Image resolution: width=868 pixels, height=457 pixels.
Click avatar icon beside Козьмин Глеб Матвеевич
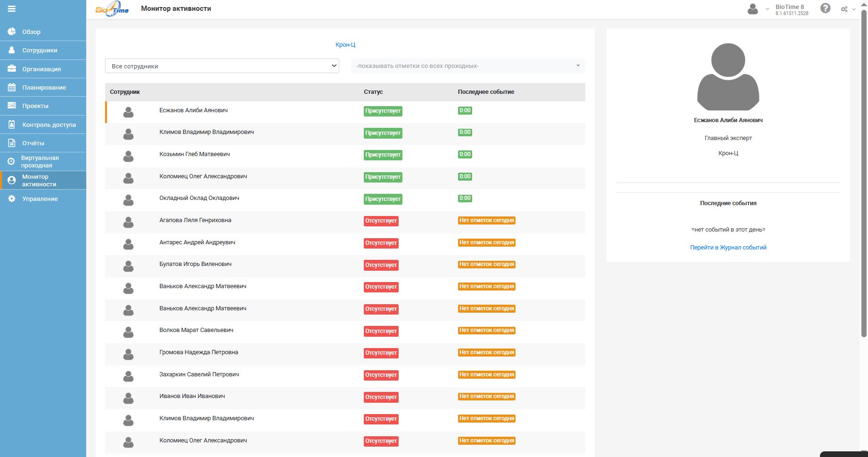[128, 156]
